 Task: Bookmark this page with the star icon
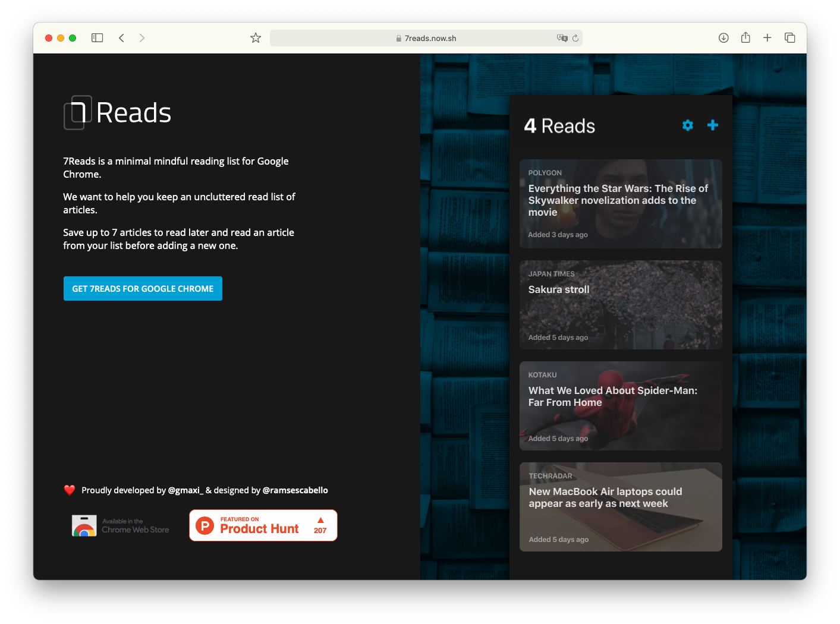[x=256, y=38]
